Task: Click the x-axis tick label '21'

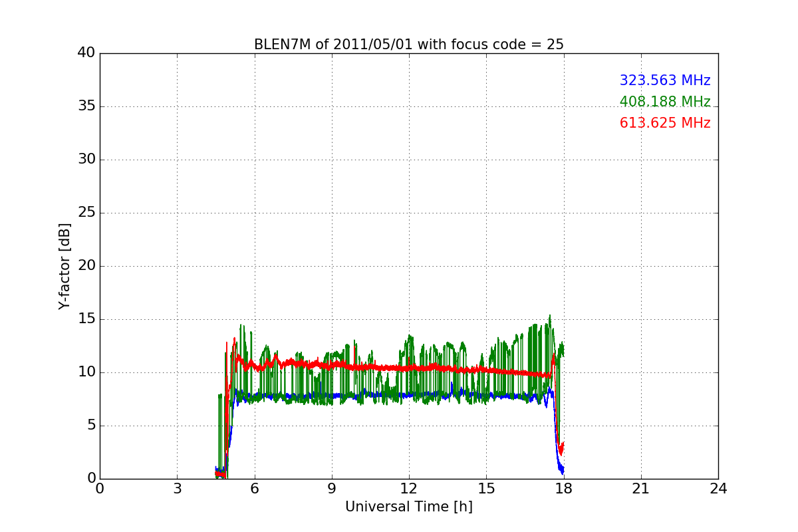Action: (x=641, y=488)
